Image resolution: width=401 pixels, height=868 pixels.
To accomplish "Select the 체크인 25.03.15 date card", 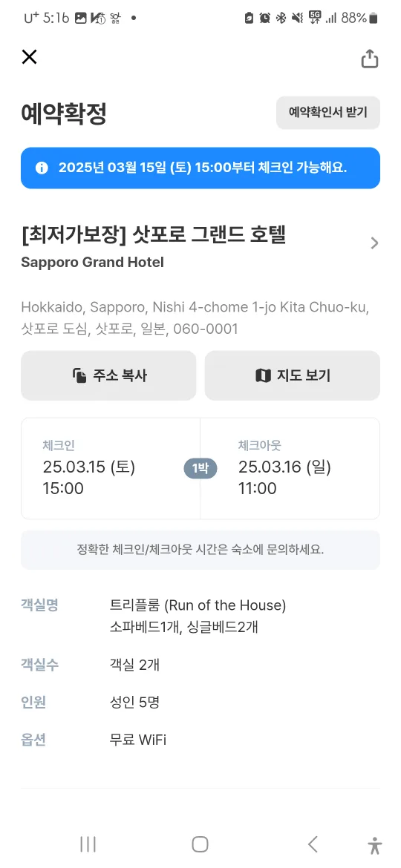I will point(110,468).
